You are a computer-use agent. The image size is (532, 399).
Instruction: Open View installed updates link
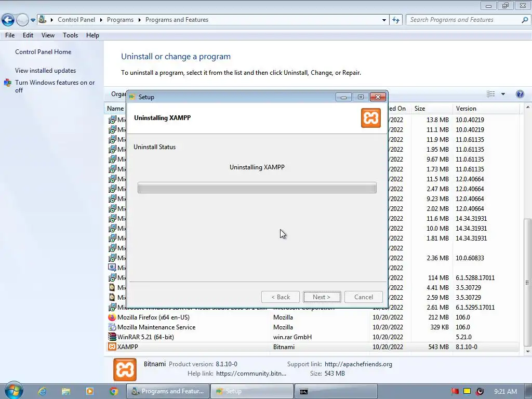(46, 71)
